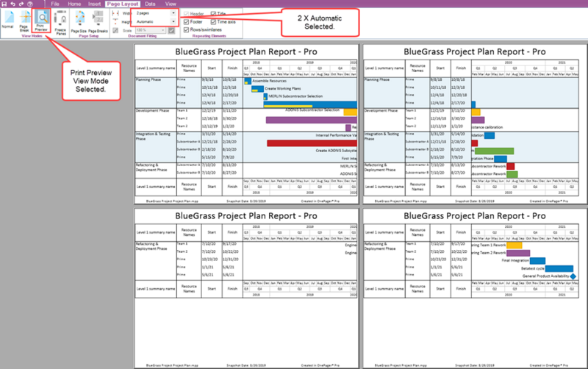Open the File menu

(x=55, y=4)
